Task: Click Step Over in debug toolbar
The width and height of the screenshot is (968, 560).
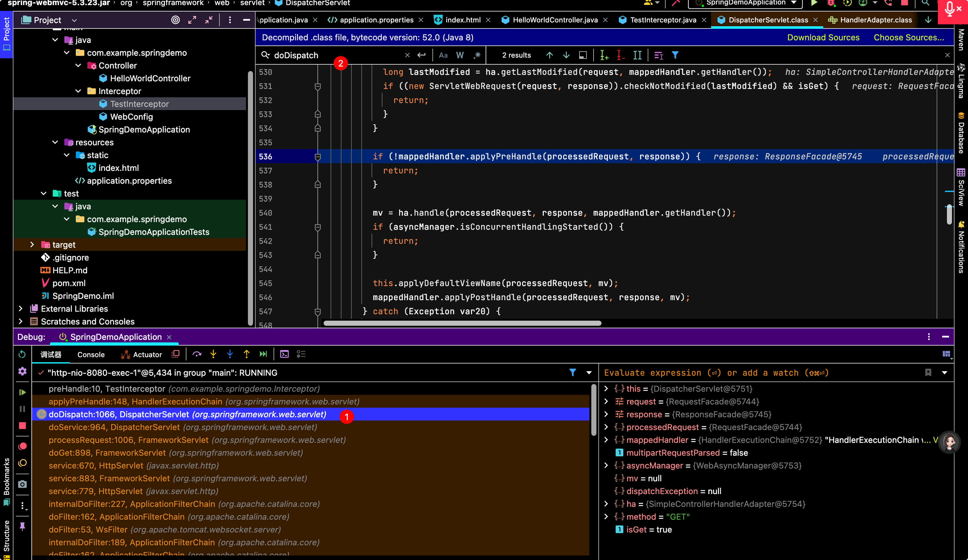Action: click(x=197, y=354)
